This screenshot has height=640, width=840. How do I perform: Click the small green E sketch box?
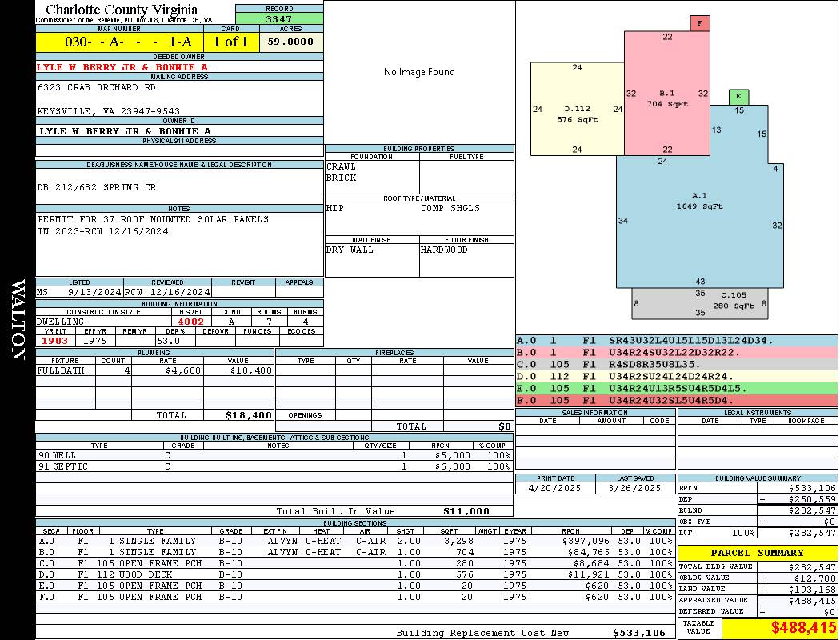coord(738,97)
